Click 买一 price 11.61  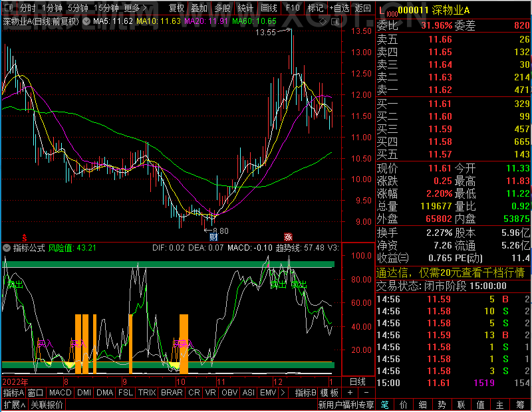(440, 104)
